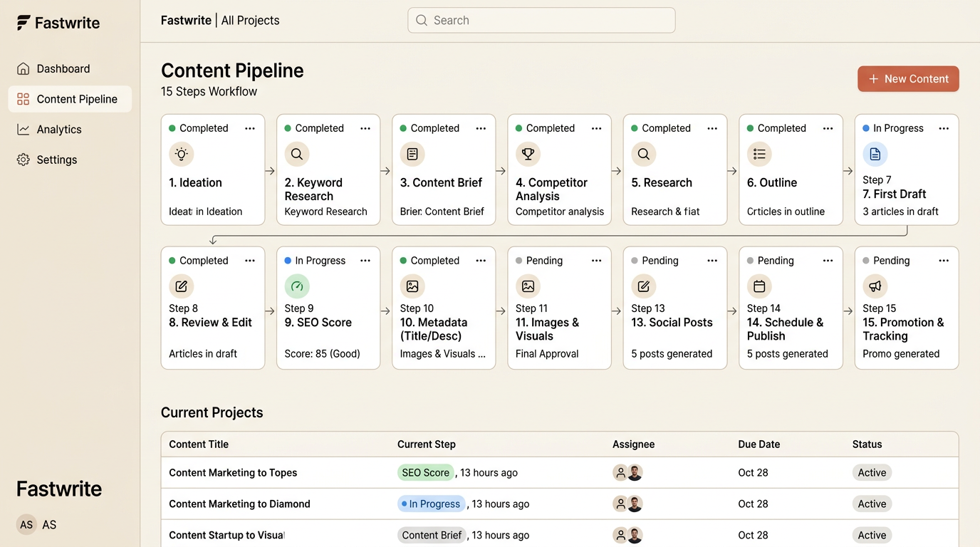Open the three-dot menu on Review & Edit card

click(x=250, y=261)
